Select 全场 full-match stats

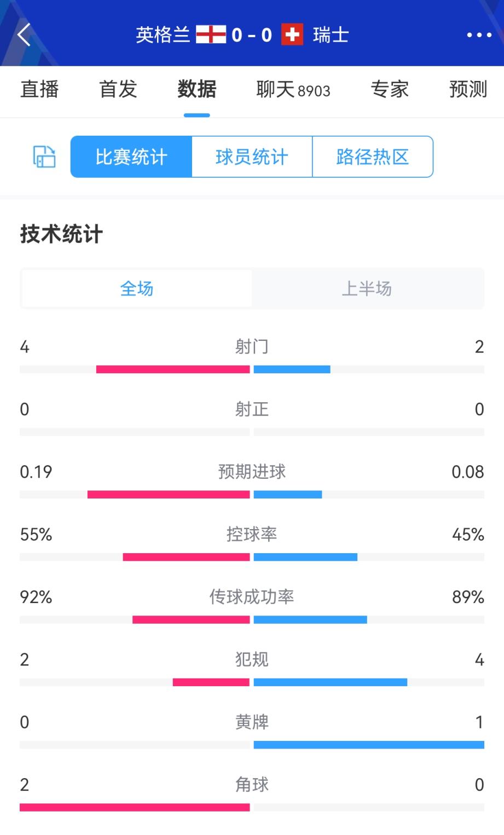[x=137, y=288]
